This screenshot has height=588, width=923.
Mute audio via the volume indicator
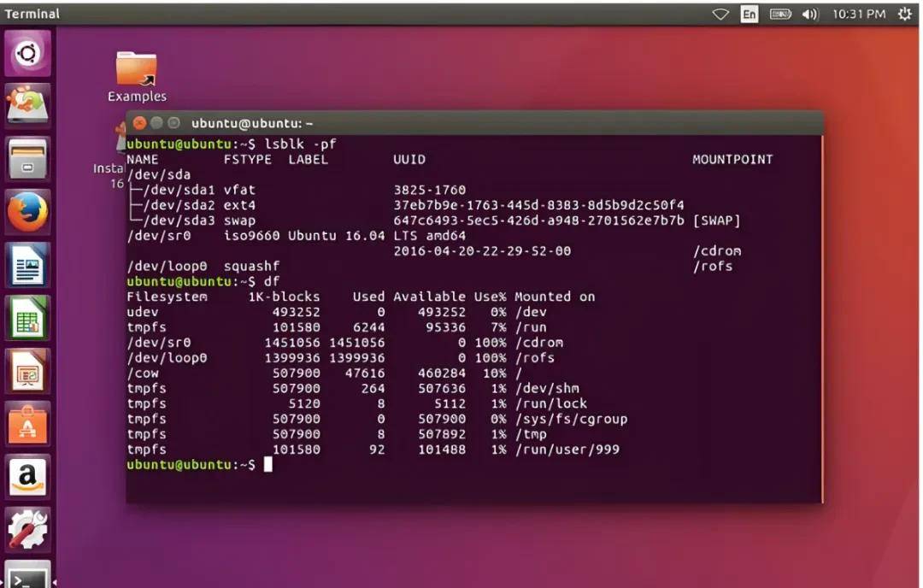tap(810, 14)
